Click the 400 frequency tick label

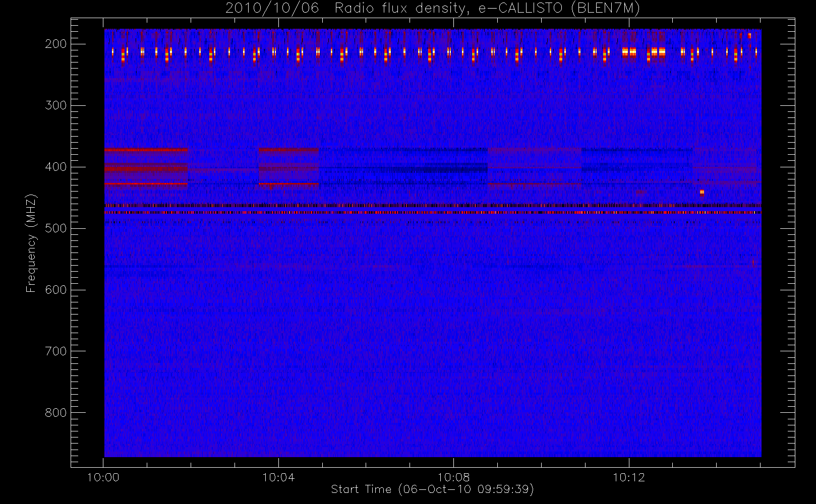point(56,167)
